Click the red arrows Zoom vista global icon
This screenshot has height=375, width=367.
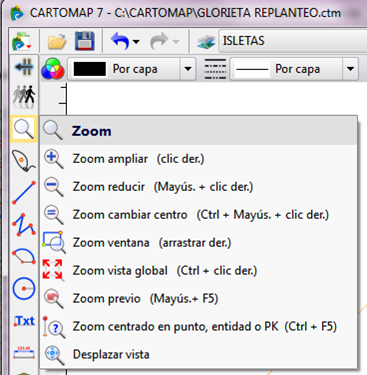(53, 270)
